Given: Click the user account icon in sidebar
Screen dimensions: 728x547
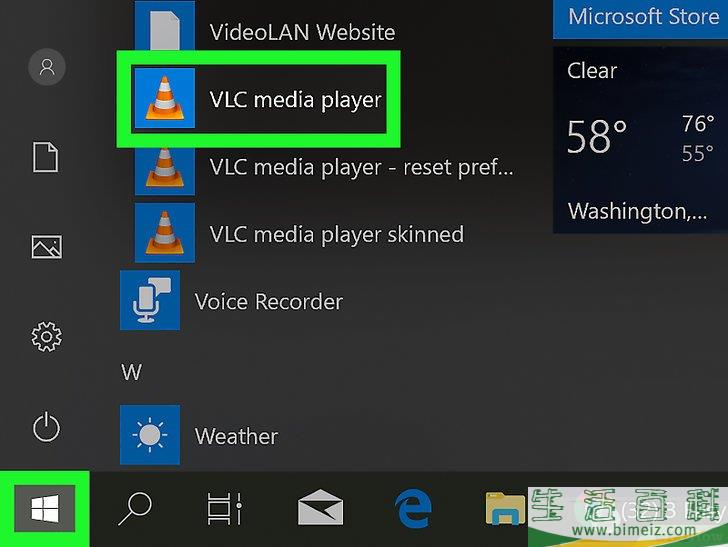Looking at the screenshot, I should [46, 67].
